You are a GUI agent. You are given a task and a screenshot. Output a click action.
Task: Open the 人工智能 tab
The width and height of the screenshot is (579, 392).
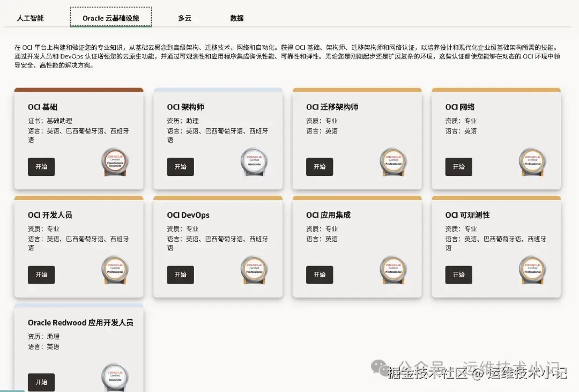[x=30, y=18]
